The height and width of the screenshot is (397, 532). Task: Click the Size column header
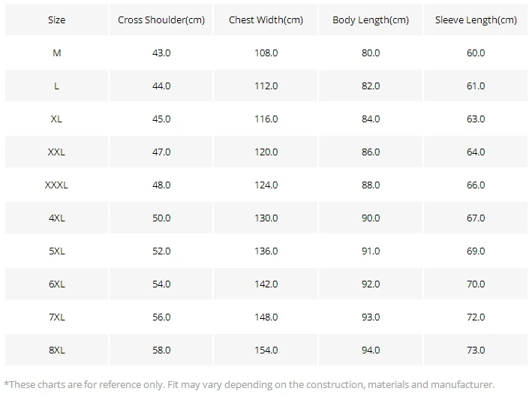pos(57,20)
